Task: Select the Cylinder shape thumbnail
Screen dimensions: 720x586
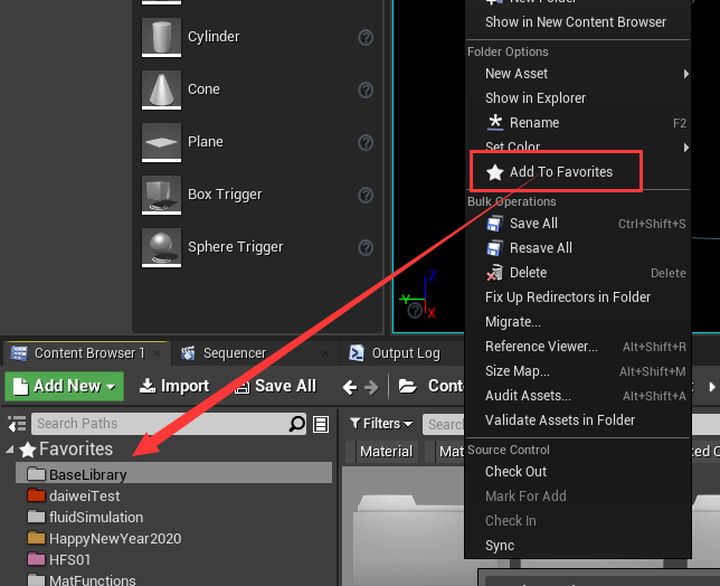Action: 161,37
